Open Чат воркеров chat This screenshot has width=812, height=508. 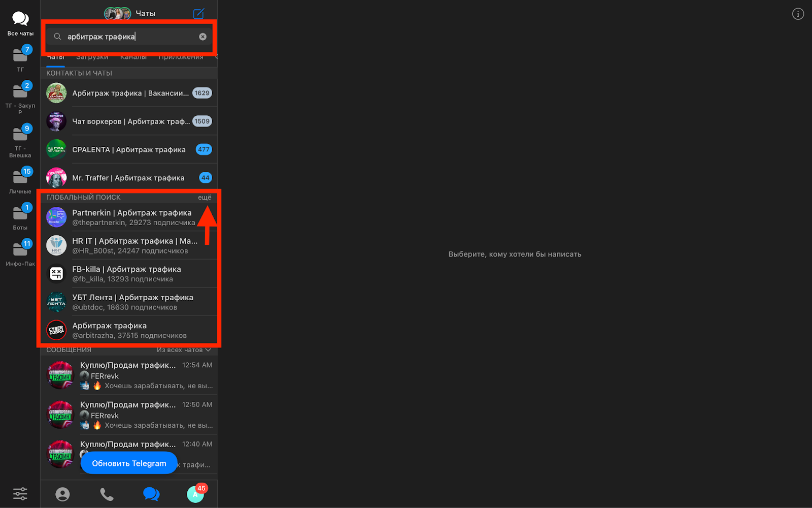pos(129,121)
